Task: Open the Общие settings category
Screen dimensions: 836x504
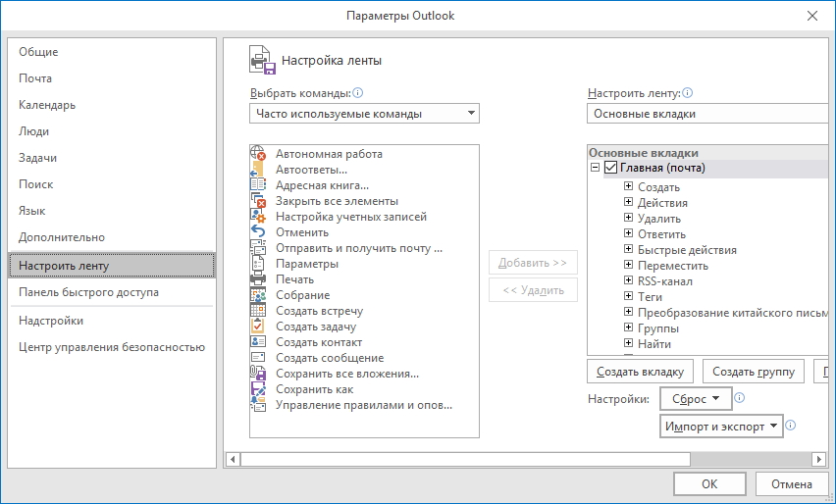Action: pos(112,52)
